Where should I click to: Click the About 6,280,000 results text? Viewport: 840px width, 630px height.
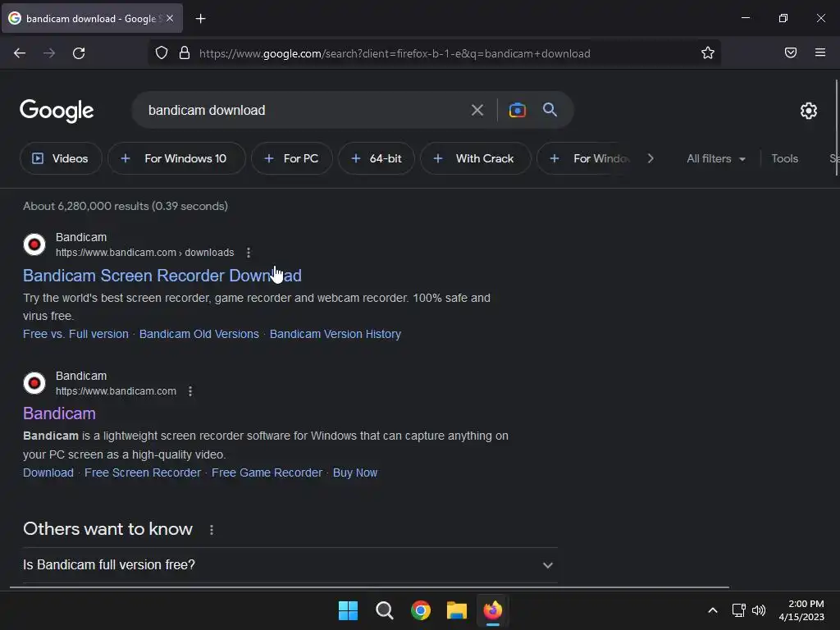tap(126, 206)
